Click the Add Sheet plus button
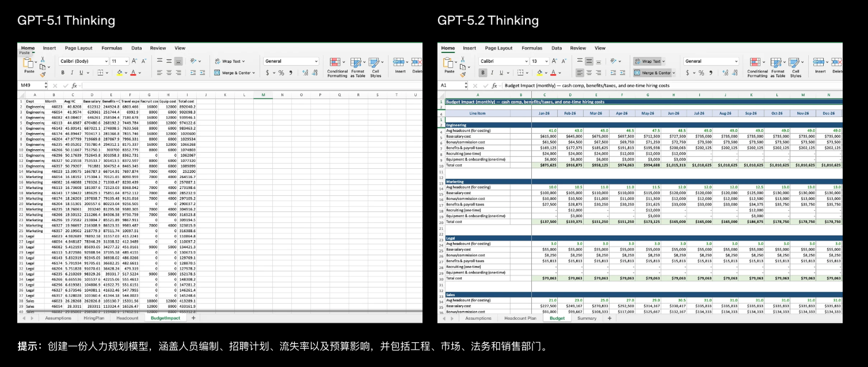Image resolution: width=868 pixels, height=367 pixels. point(610,318)
